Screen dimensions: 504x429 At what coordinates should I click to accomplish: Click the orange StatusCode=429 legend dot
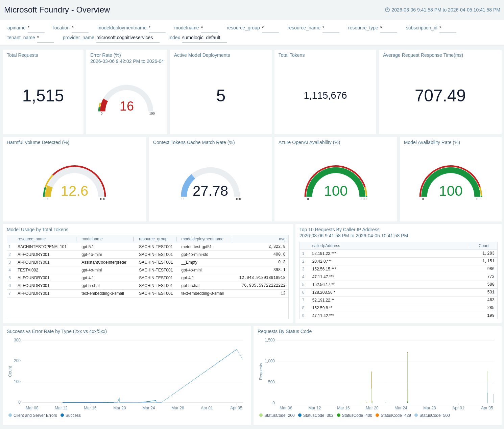[x=377, y=415]
